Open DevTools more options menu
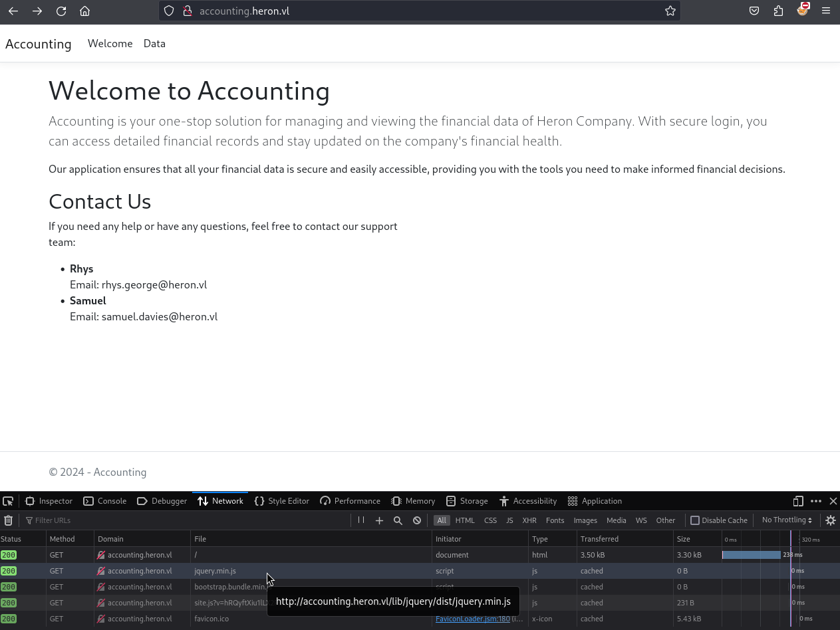Screen dimensions: 840x630 click(x=816, y=501)
